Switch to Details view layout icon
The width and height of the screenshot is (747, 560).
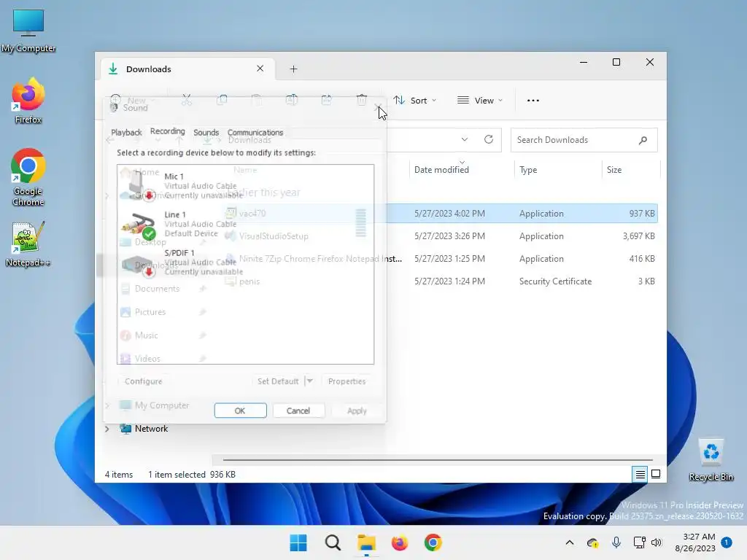pyautogui.click(x=640, y=474)
